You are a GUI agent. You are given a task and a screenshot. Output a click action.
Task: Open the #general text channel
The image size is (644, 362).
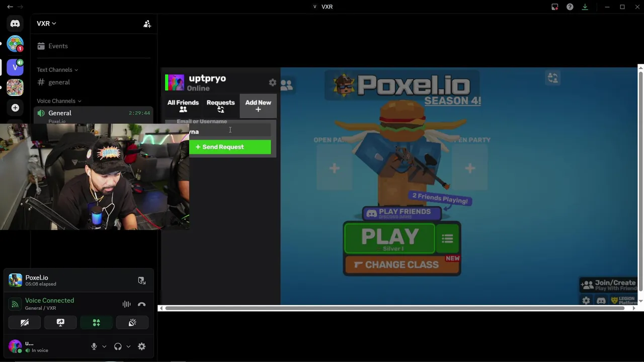tap(94, 82)
